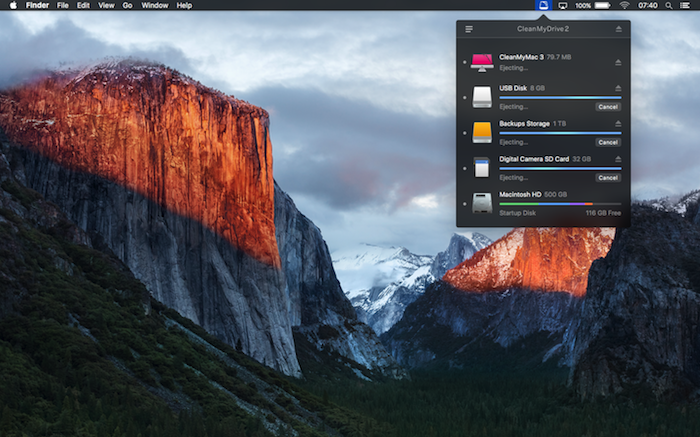This screenshot has width=700, height=437.
Task: Open Spotlight search
Action: pos(669,5)
